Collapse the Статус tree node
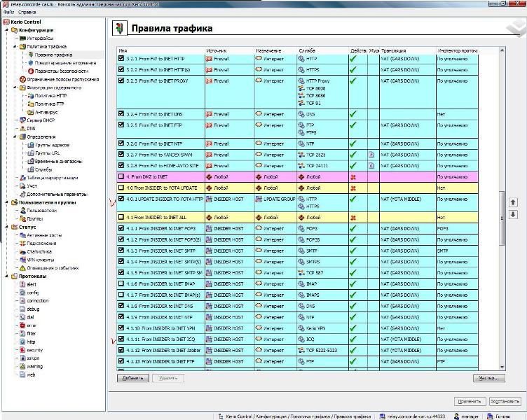This screenshot has width=527, height=420. (7, 227)
